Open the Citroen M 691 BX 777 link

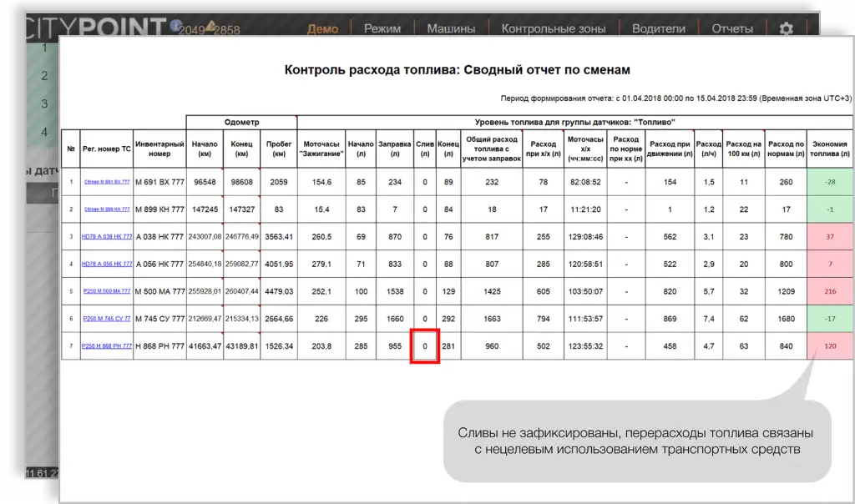[106, 181]
